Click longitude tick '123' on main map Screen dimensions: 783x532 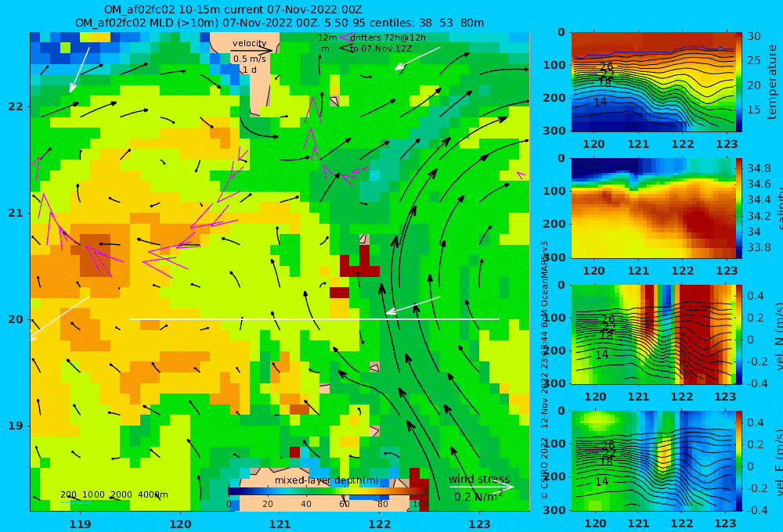coord(480,524)
